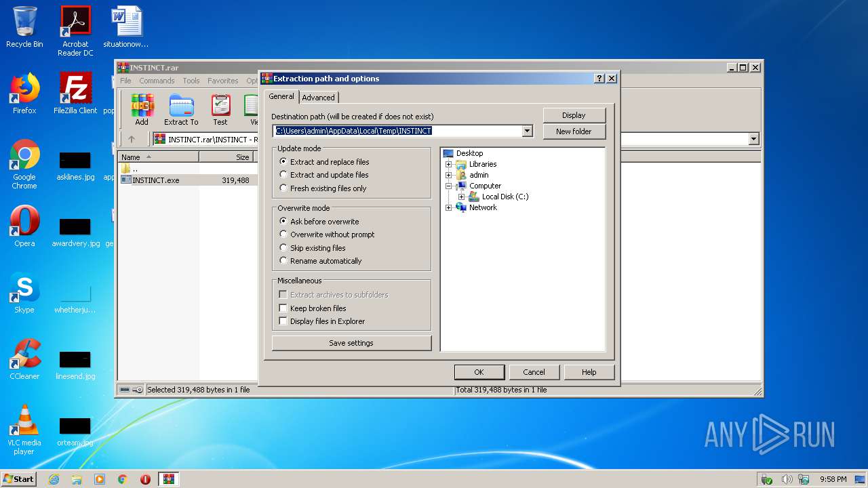Open Acrobat Reader DC desktop icon
Screen dimensions: 868x488
(75, 31)
